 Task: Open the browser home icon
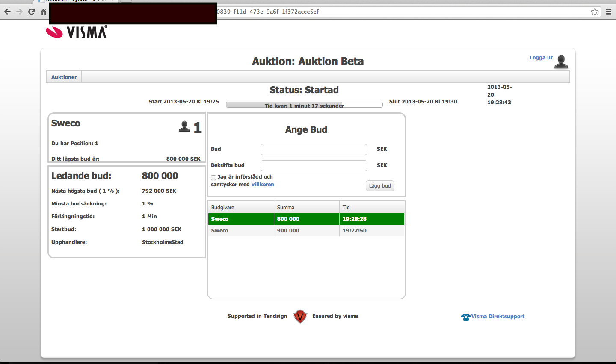pyautogui.click(x=43, y=12)
